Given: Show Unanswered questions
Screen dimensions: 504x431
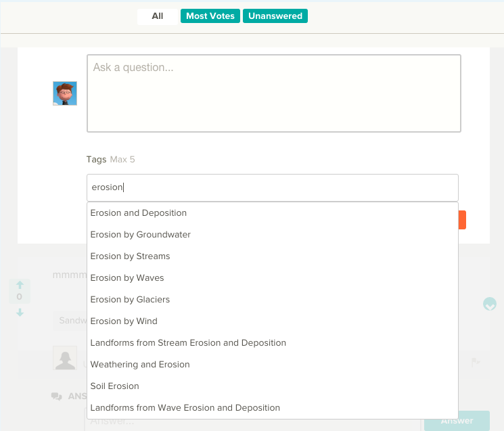Looking at the screenshot, I should (275, 16).
